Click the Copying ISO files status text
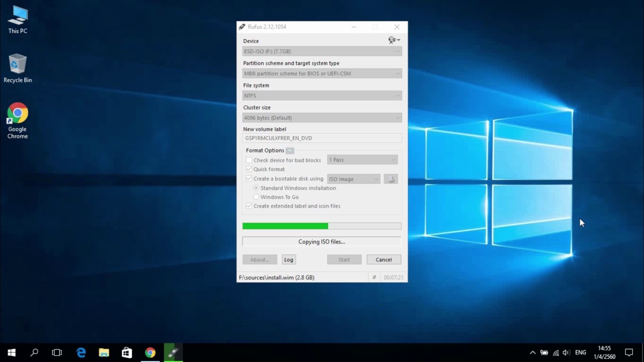 [321, 242]
